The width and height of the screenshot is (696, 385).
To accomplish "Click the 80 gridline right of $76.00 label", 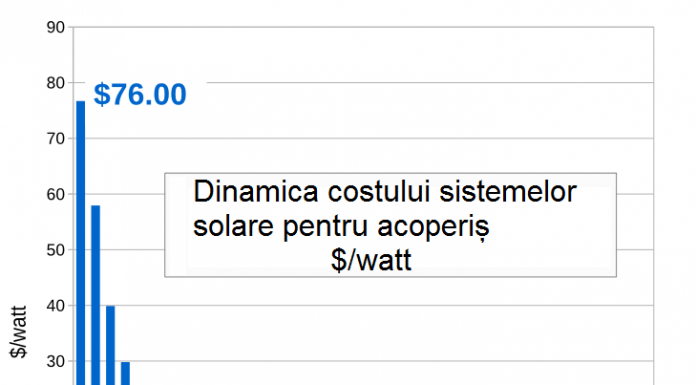I will (430, 83).
